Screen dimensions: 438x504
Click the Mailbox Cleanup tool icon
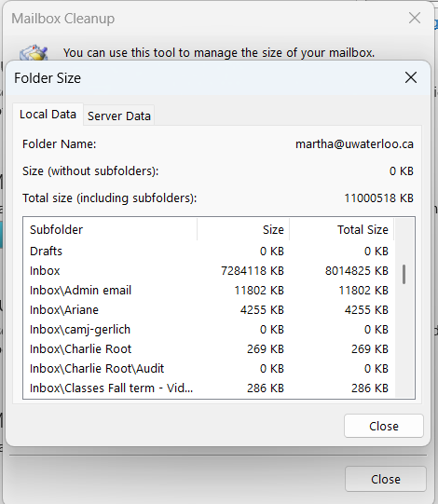(34, 52)
